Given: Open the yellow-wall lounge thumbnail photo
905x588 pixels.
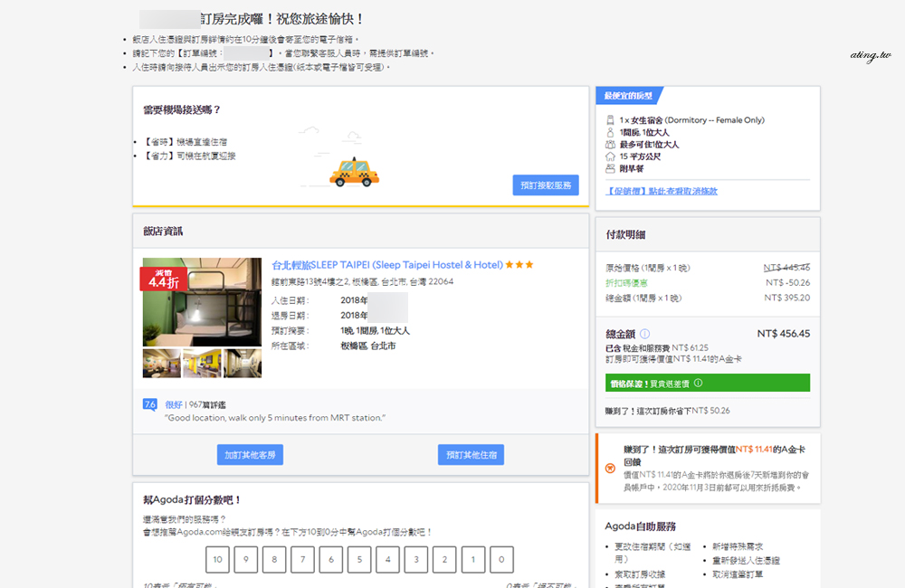Looking at the screenshot, I should tap(202, 363).
